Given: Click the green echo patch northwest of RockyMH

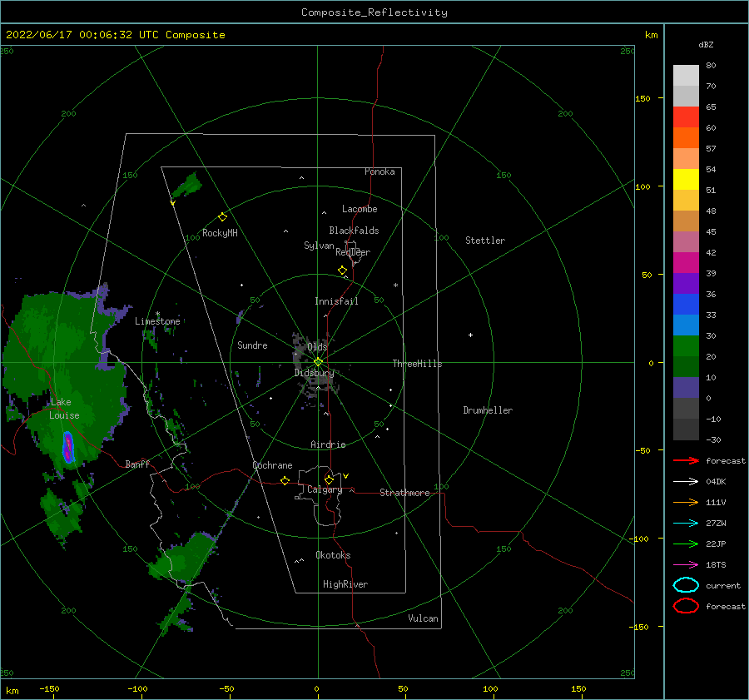Looking at the screenshot, I should (x=186, y=185).
